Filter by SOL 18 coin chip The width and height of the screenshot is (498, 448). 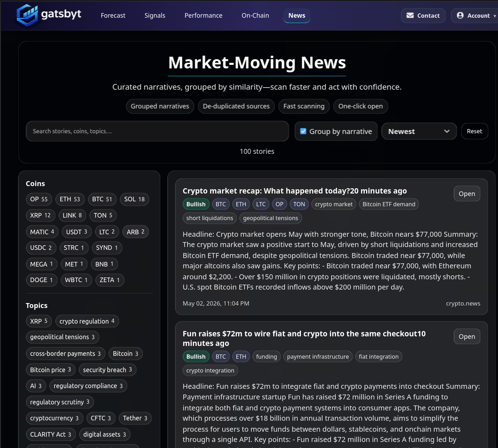[134, 199]
